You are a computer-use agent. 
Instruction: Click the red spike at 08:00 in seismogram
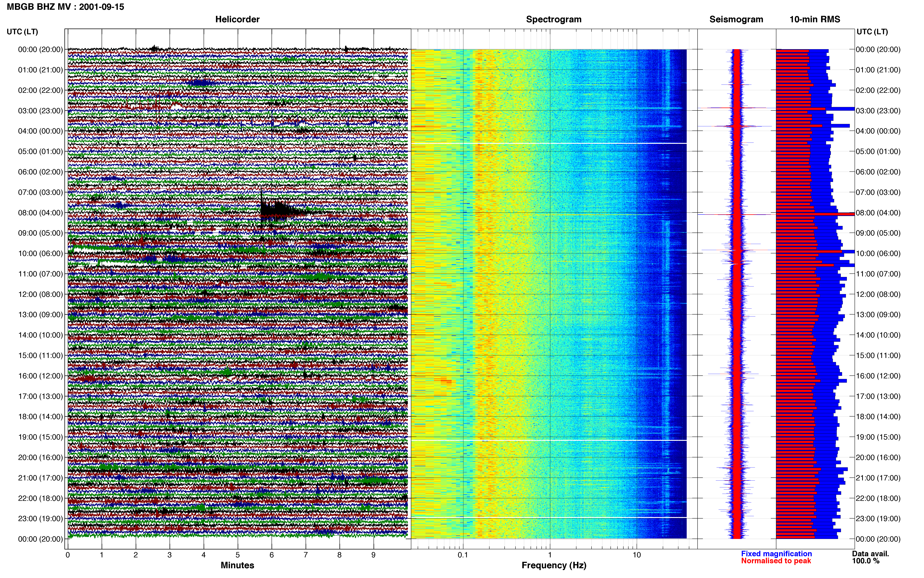[736, 215]
